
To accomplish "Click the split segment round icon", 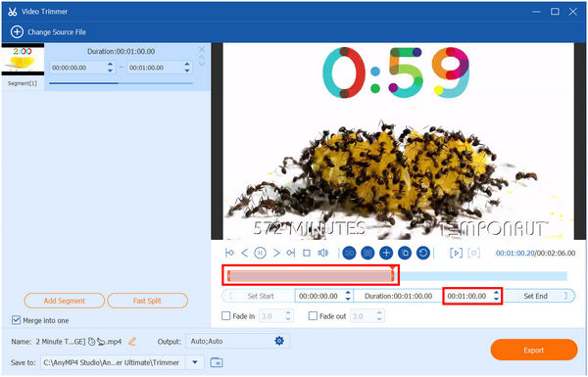I will [x=349, y=253].
